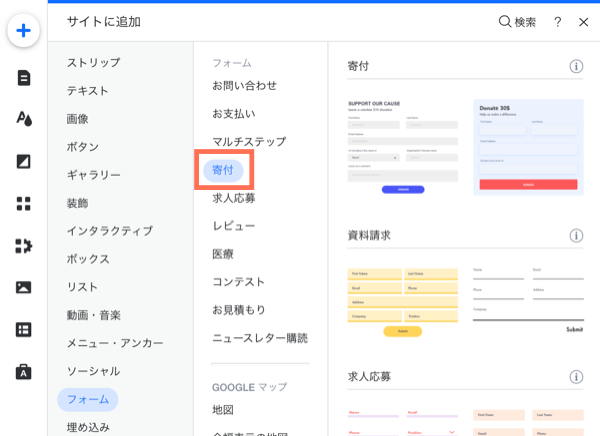Show info for 求人応募 section
The image size is (600, 436).
coord(576,377)
